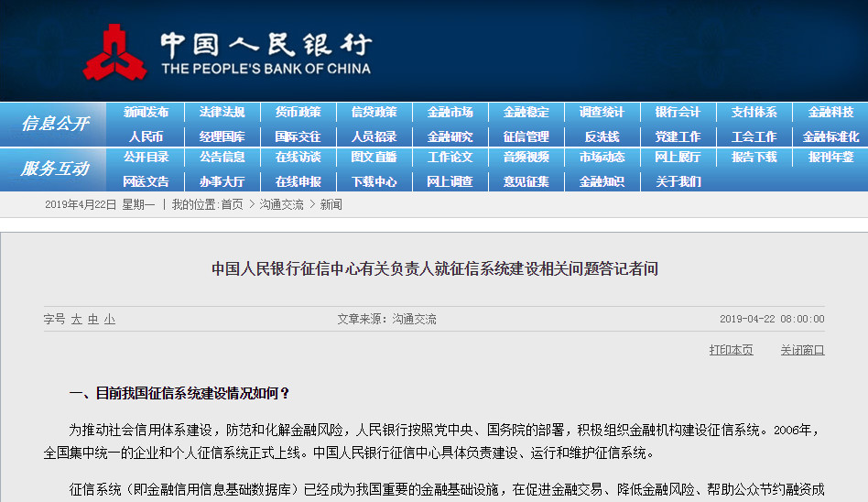Screen dimensions: 868x502
Task: Open 关于我们 about page
Action: coord(678,181)
